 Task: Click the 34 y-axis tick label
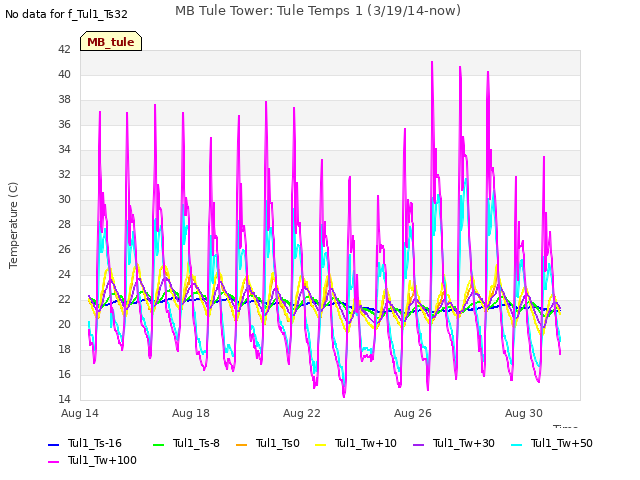coord(64,149)
